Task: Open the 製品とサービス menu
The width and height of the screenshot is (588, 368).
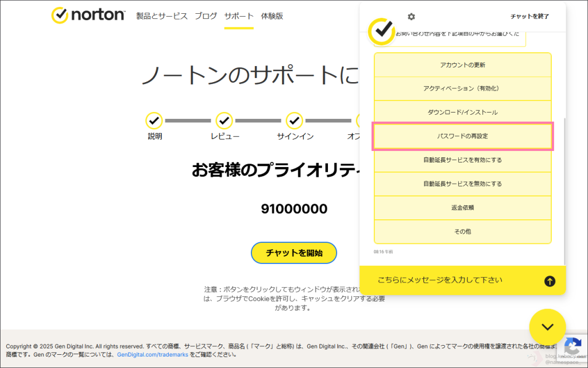Action: [162, 16]
